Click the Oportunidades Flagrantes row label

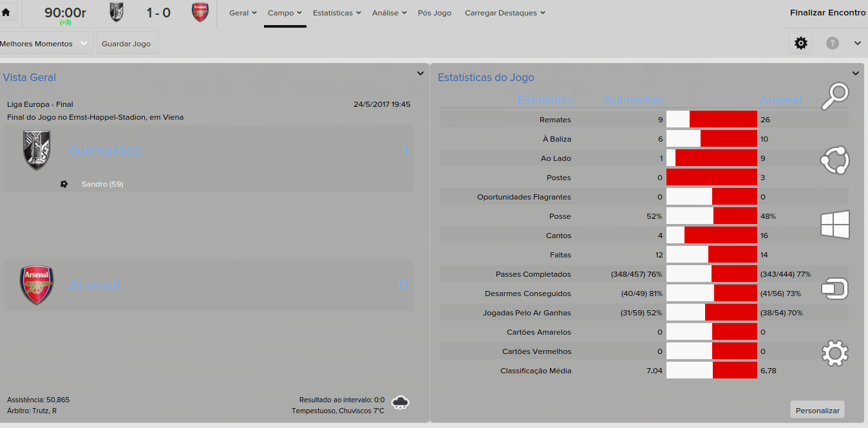tap(524, 197)
